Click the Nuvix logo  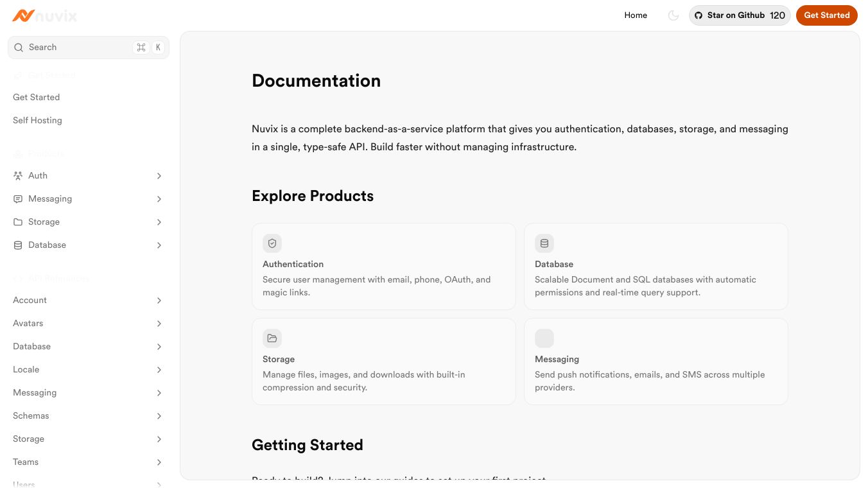click(x=44, y=15)
